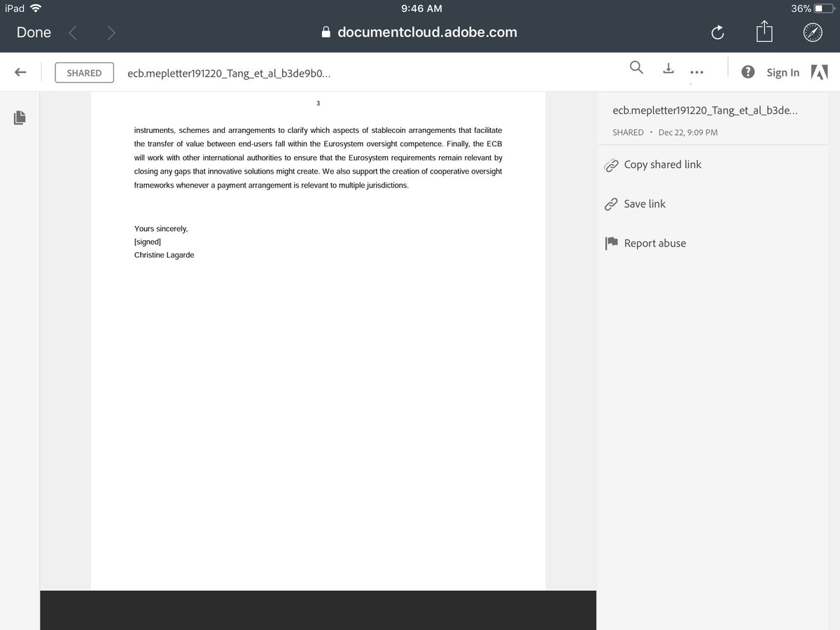
Task: Download the PDF with the download icon
Action: 668,68
